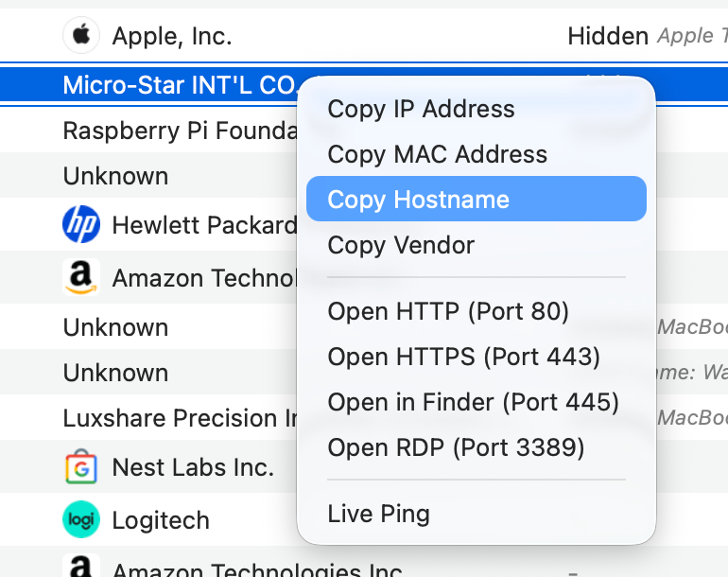728x577 pixels.
Task: Click the HP logo icon
Action: pyautogui.click(x=81, y=225)
